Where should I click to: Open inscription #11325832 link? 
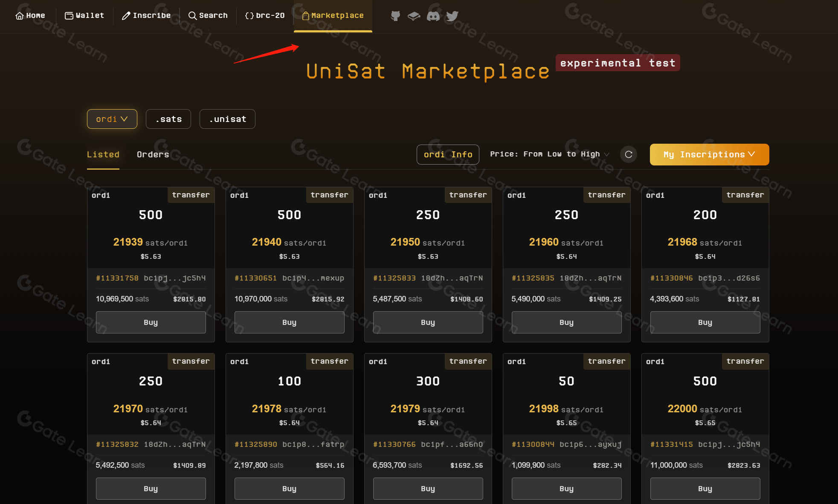point(117,444)
